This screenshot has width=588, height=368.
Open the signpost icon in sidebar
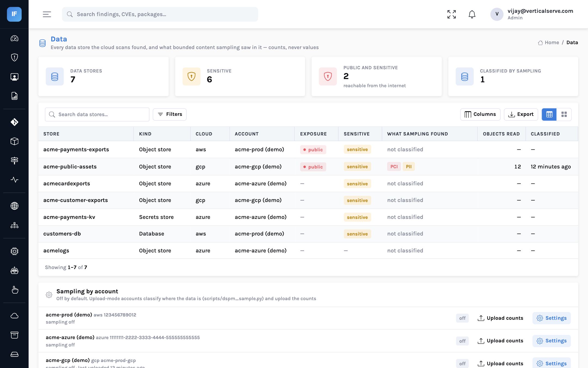pos(14,161)
